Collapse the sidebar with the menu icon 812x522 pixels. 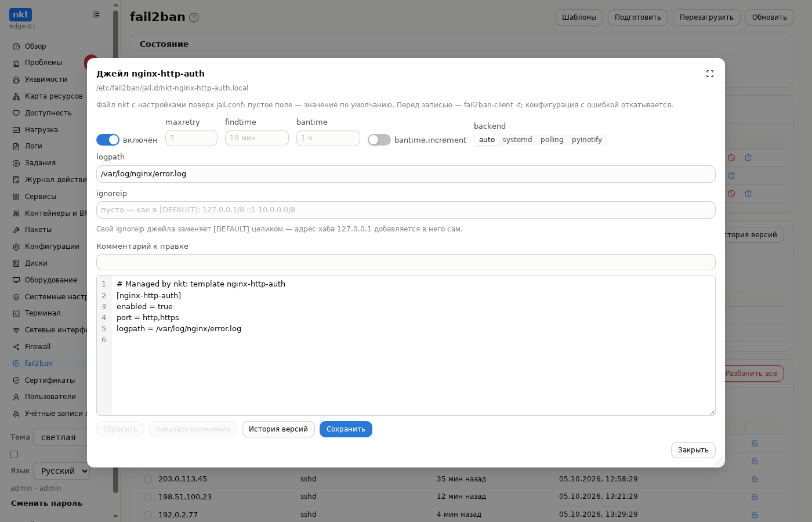[96, 14]
